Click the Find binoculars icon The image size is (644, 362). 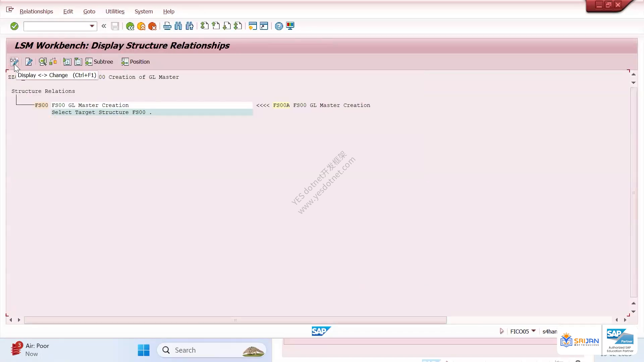click(x=178, y=26)
